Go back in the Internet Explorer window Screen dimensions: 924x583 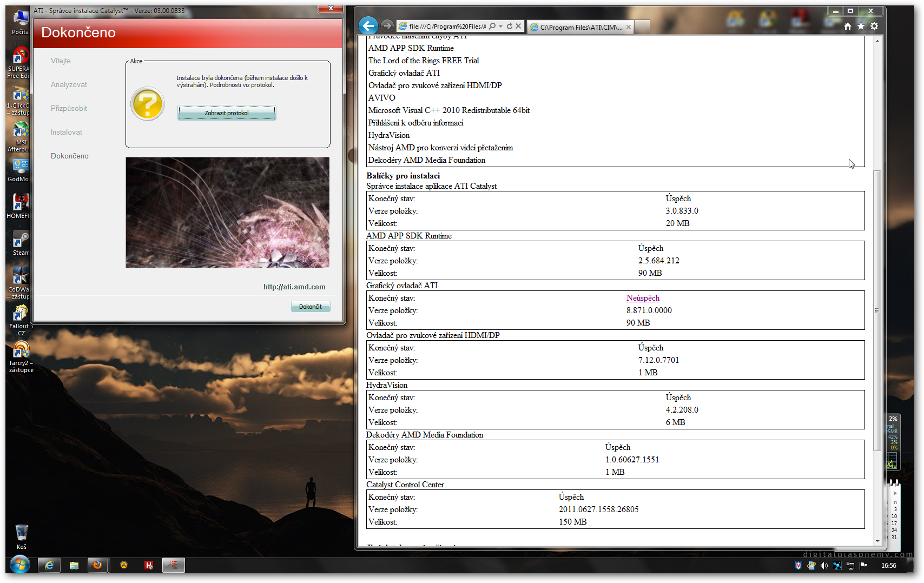[x=368, y=25]
